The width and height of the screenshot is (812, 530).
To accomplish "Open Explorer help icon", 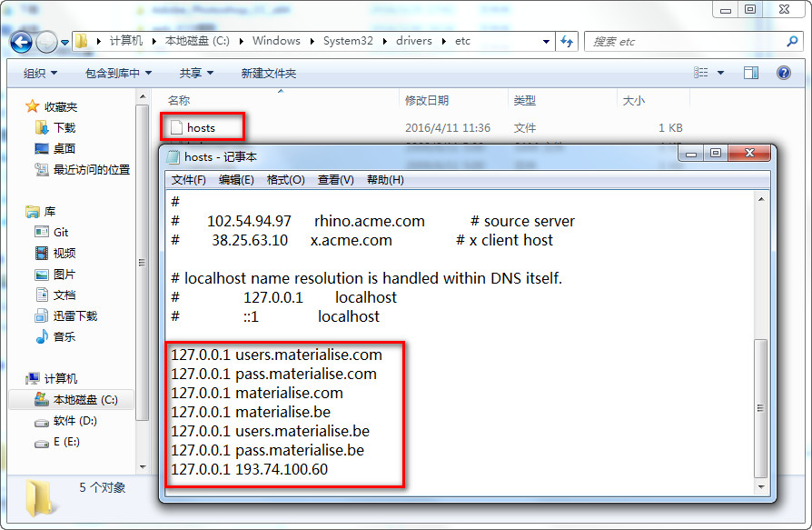I will [x=784, y=73].
